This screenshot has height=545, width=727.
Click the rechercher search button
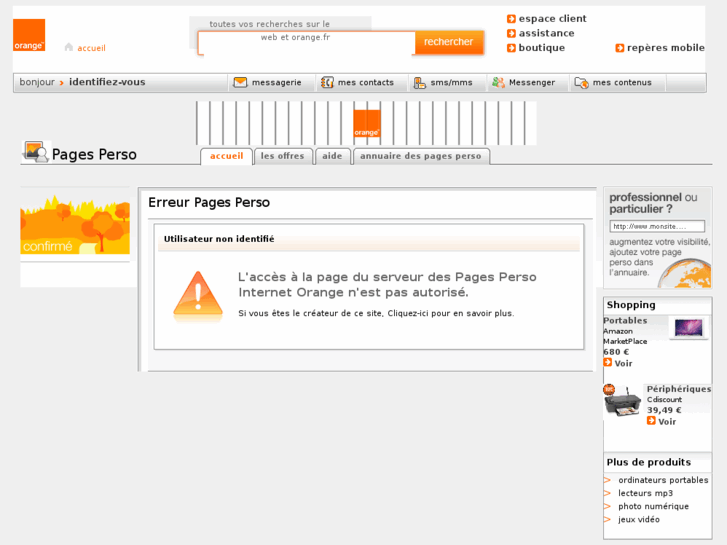tap(449, 42)
